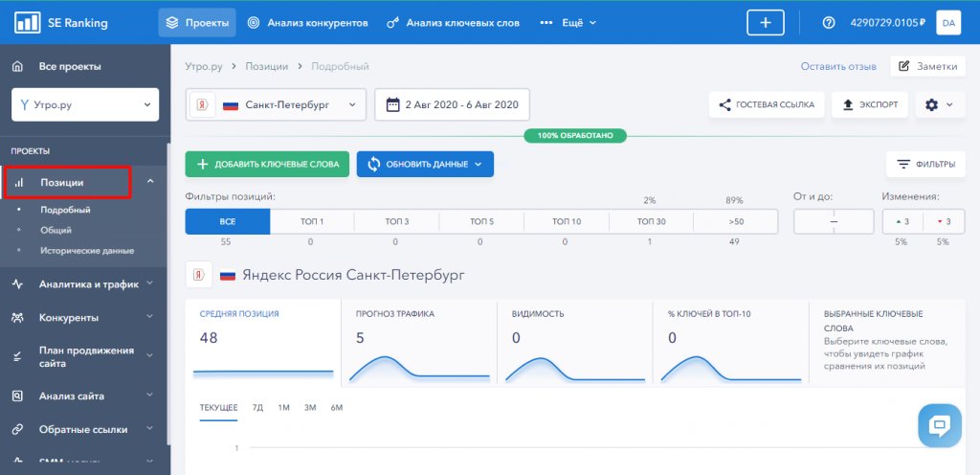The height and width of the screenshot is (475, 980).
Task: Open the Утро.ру project dropdown
Action: tap(84, 104)
